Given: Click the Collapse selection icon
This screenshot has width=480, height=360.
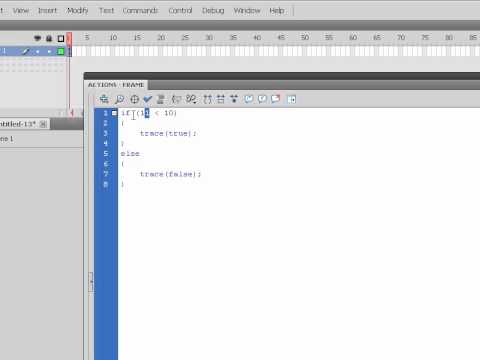Looking at the screenshot, I should (x=221, y=99).
